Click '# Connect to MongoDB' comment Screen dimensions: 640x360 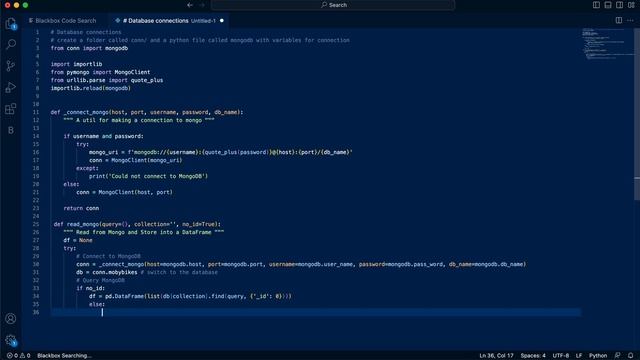[x=108, y=256]
